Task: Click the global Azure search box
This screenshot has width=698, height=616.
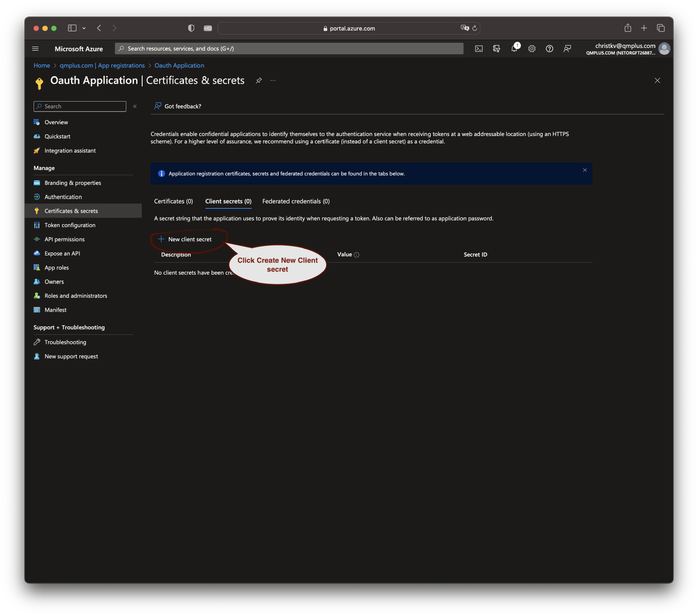Action: pos(289,49)
